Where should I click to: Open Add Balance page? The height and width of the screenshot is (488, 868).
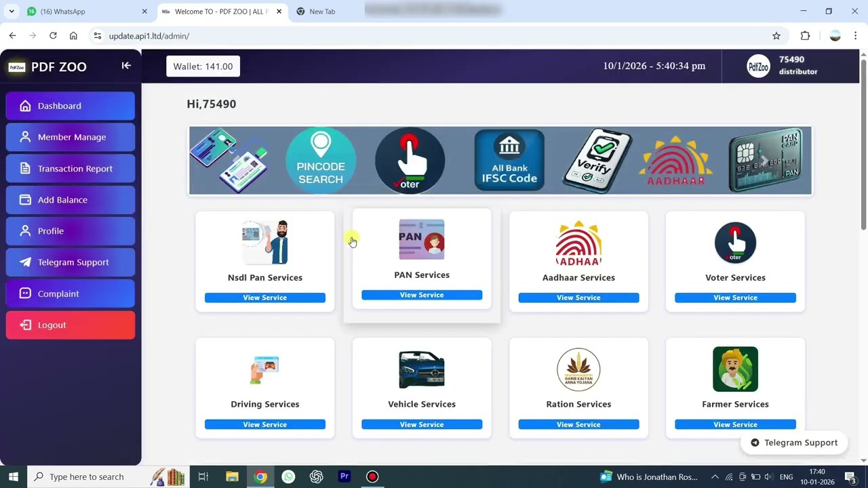click(x=71, y=200)
